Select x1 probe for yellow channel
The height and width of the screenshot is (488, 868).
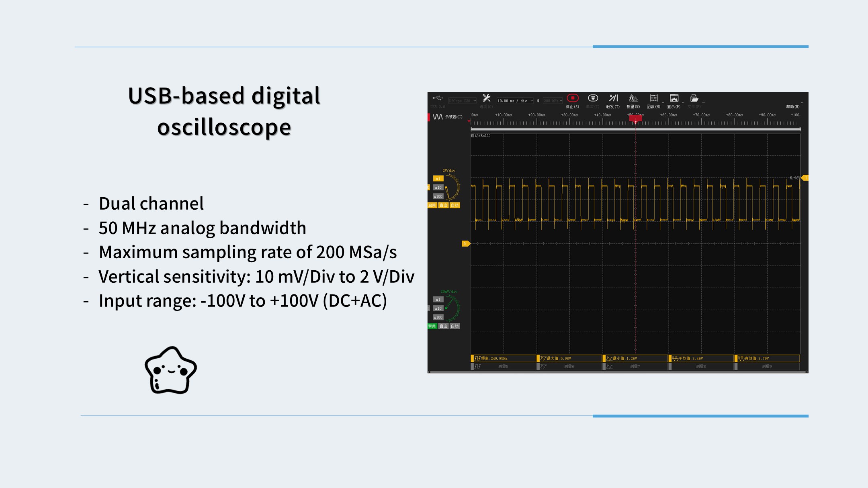coord(438,178)
